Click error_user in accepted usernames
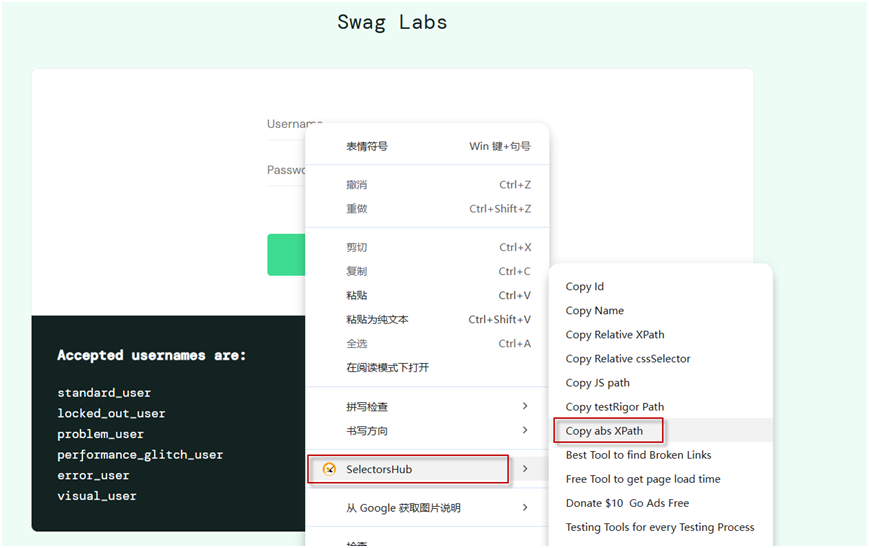The image size is (869, 548). pos(93,475)
